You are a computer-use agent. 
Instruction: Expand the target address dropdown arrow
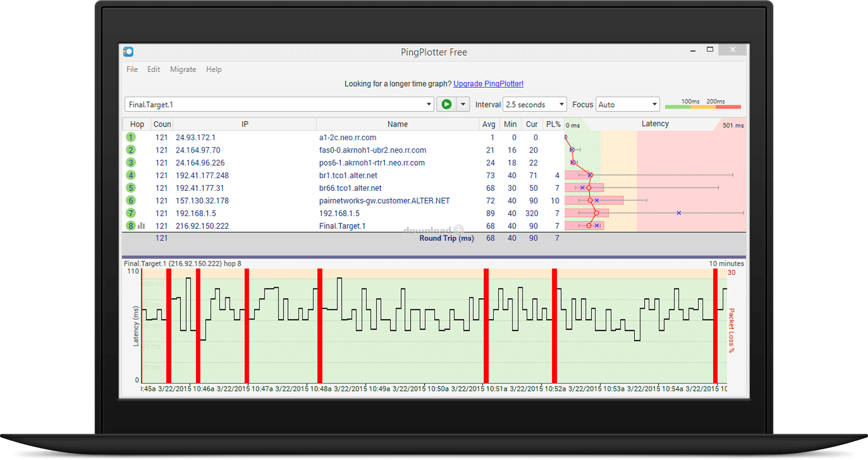point(429,104)
